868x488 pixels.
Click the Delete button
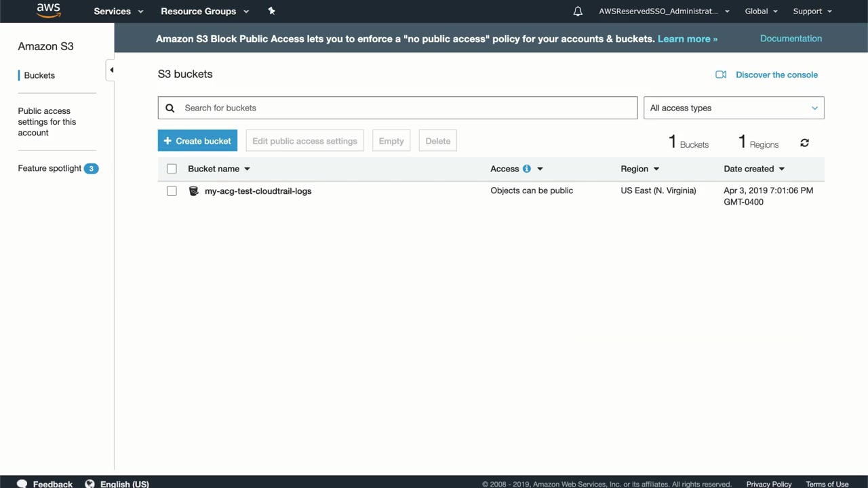438,141
